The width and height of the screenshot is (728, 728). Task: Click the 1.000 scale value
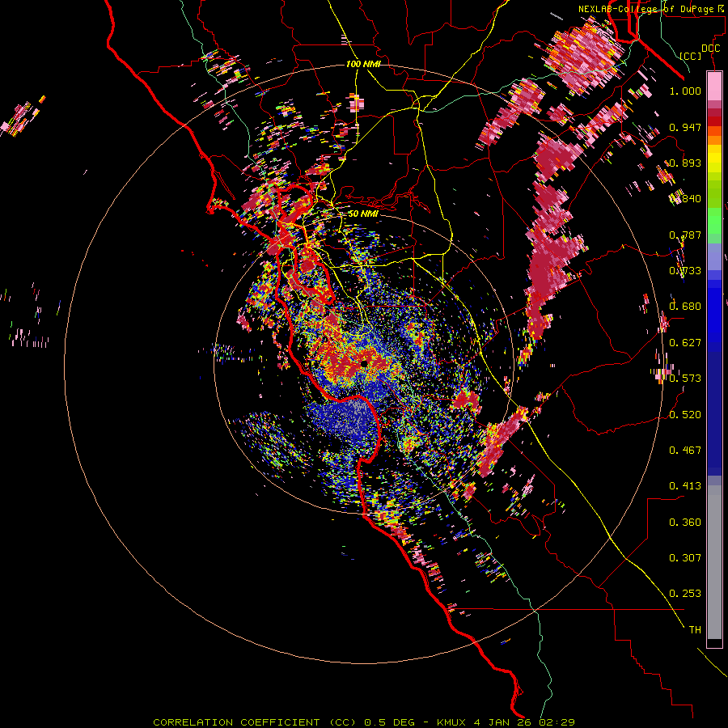tap(685, 91)
